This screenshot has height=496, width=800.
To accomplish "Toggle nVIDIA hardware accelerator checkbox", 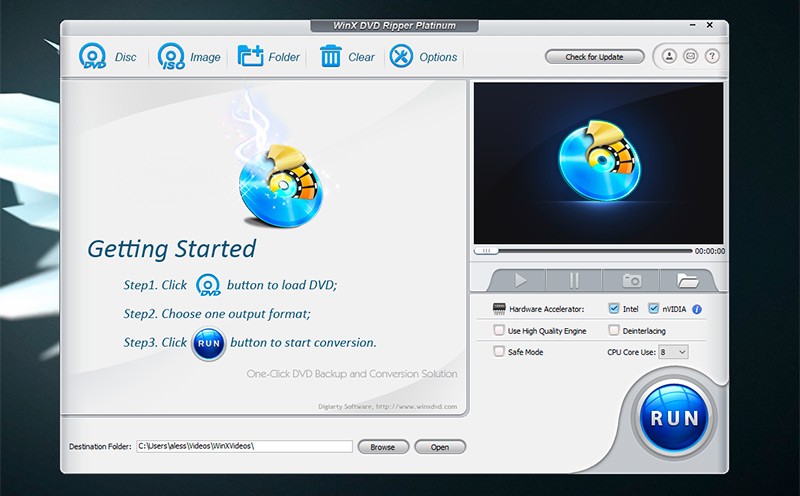I will point(654,308).
